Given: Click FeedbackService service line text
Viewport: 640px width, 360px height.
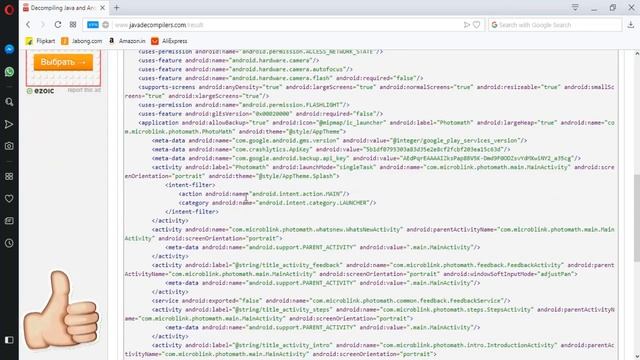Looking at the screenshot, I should coord(331,301).
